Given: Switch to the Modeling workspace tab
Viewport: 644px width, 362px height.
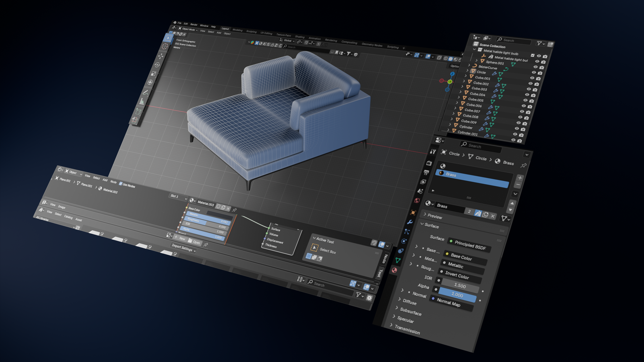Looking at the screenshot, I should coord(237,30).
